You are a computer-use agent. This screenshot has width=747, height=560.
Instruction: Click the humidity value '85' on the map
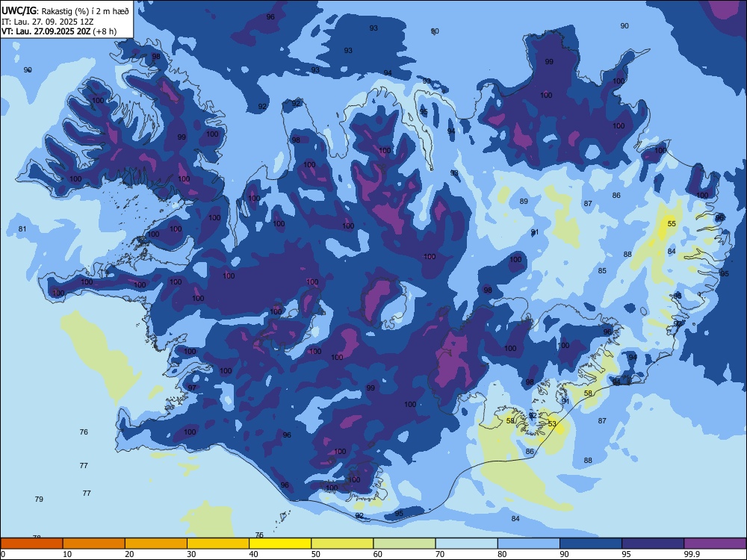(602, 270)
